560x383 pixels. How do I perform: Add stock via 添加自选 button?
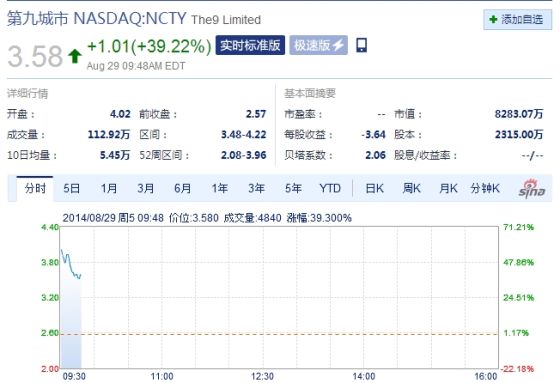[x=518, y=19]
